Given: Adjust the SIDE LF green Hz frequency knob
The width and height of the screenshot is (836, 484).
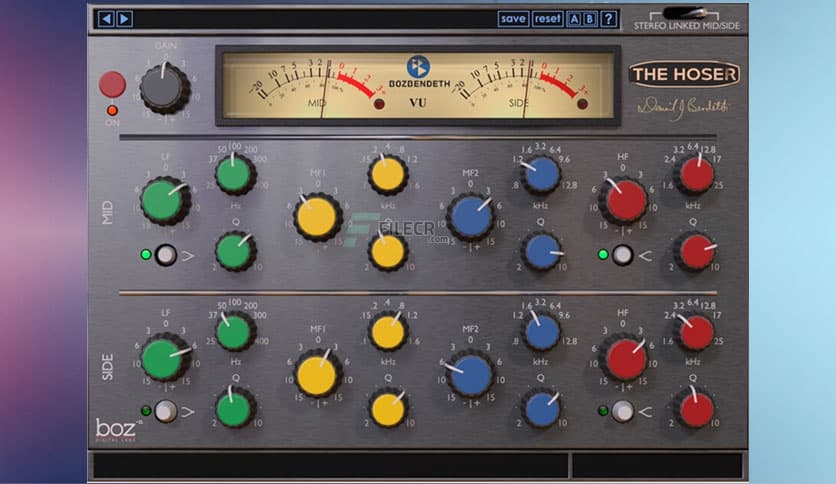Looking at the screenshot, I should (x=235, y=331).
